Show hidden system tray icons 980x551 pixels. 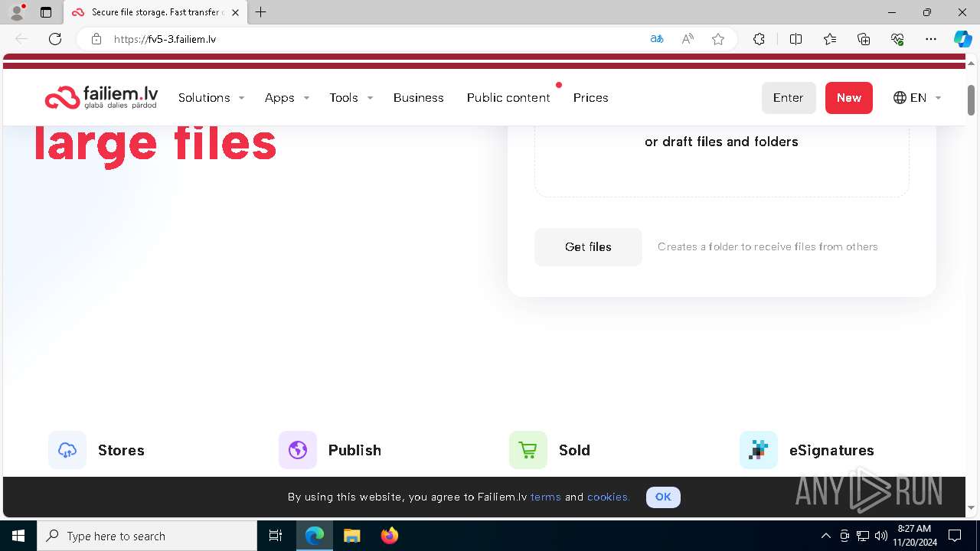825,536
